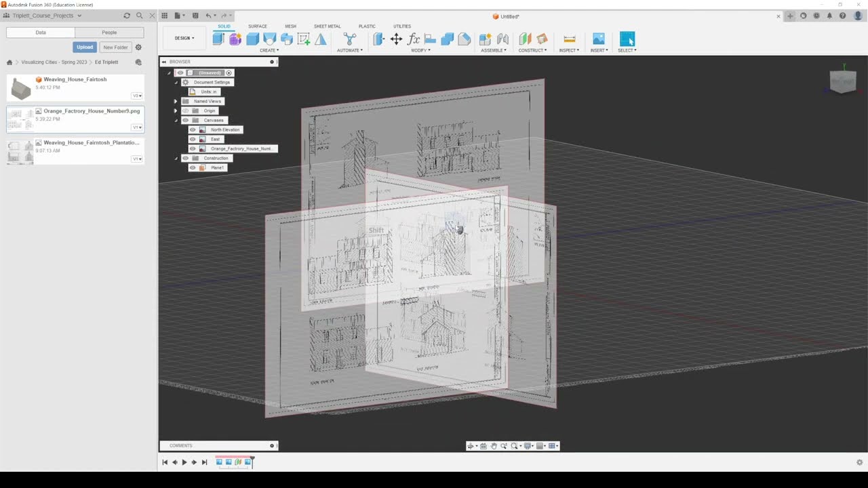Screen dimensions: 868x488
Task: Select the Pan hand tool
Action: pyautogui.click(x=494, y=446)
